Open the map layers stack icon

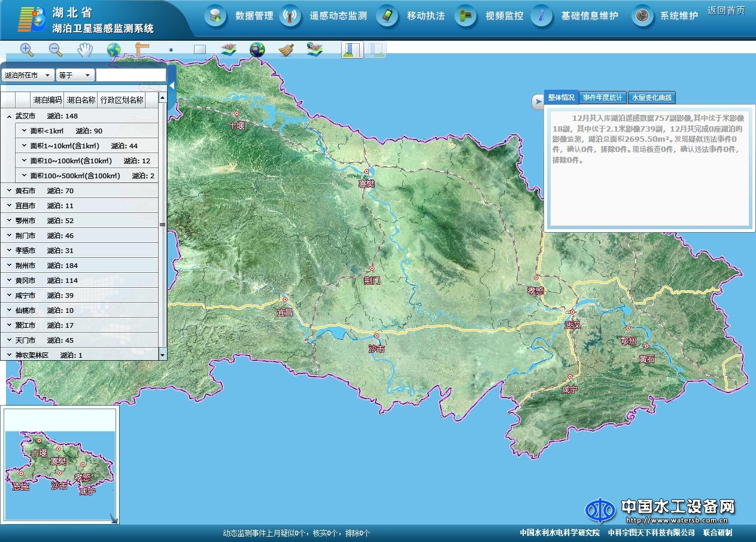click(x=229, y=50)
